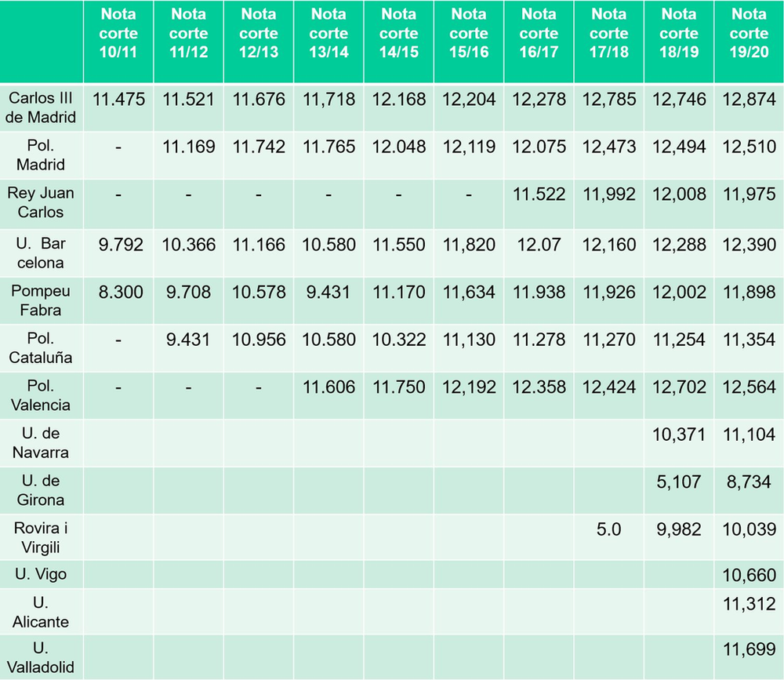Click the 'Rey Juan Carlos' row label
This screenshot has width=784, height=680.
point(41,202)
